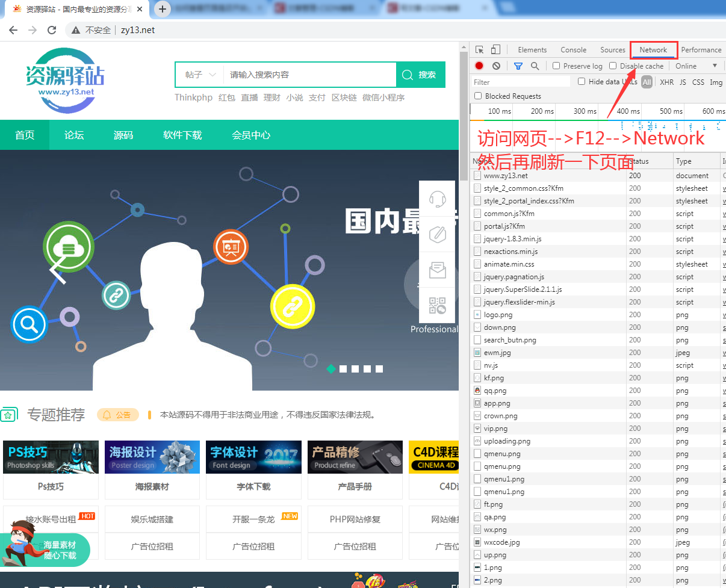Image resolution: width=726 pixels, height=588 pixels.
Task: Reload the page with the refresh icon
Action: coord(52,30)
